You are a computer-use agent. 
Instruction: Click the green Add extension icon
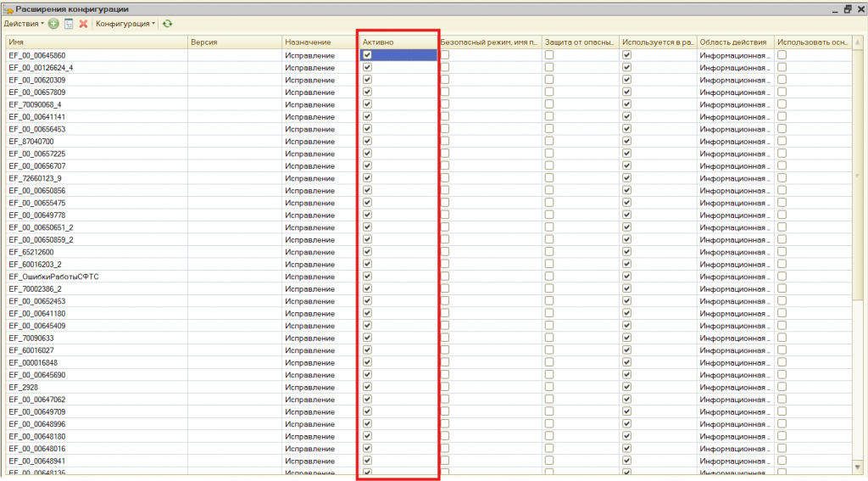coord(54,24)
